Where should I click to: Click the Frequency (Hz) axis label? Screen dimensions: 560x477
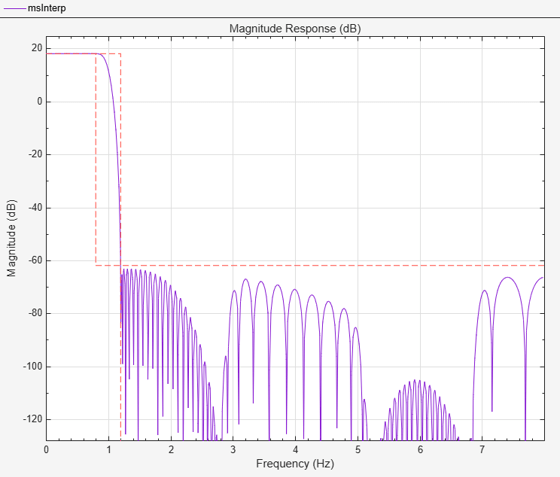[x=295, y=463]
